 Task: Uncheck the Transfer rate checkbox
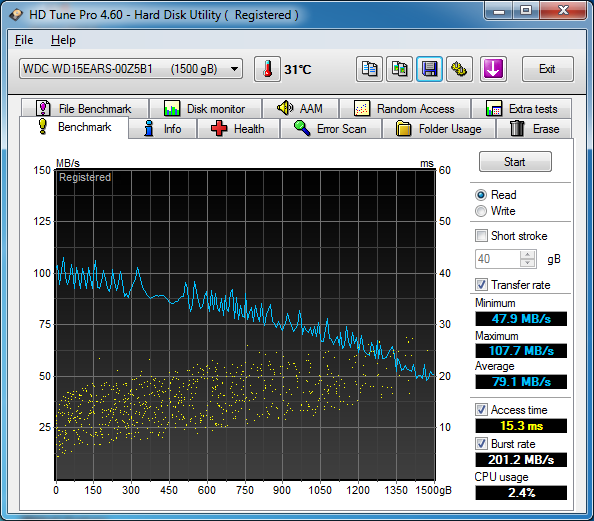[481, 285]
